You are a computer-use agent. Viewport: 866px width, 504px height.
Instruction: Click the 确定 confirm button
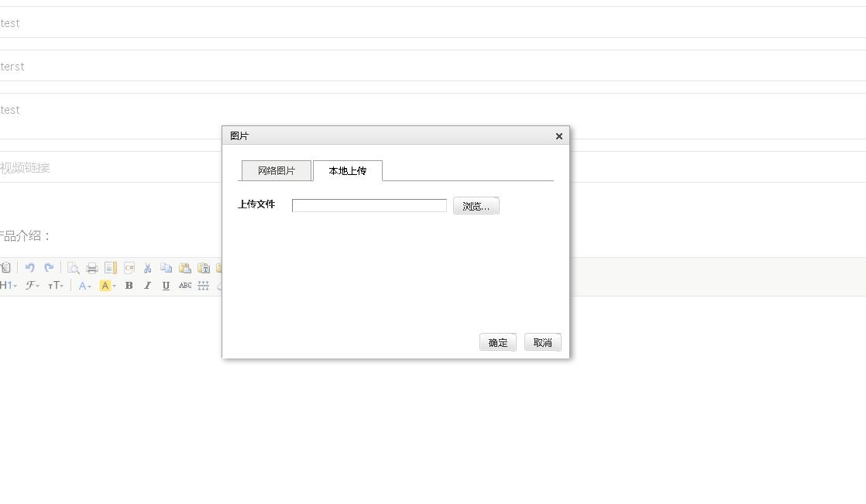pyautogui.click(x=497, y=342)
